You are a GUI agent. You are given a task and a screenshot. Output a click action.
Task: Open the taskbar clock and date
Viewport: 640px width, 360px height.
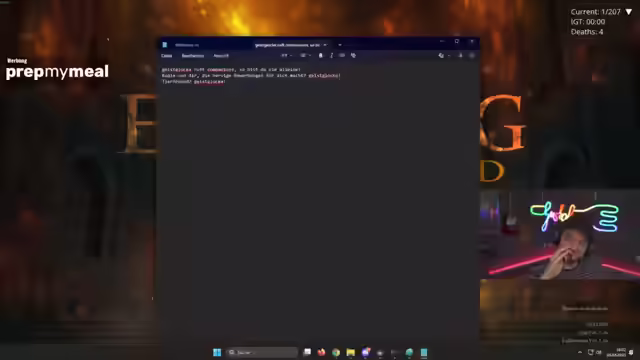click(x=617, y=352)
